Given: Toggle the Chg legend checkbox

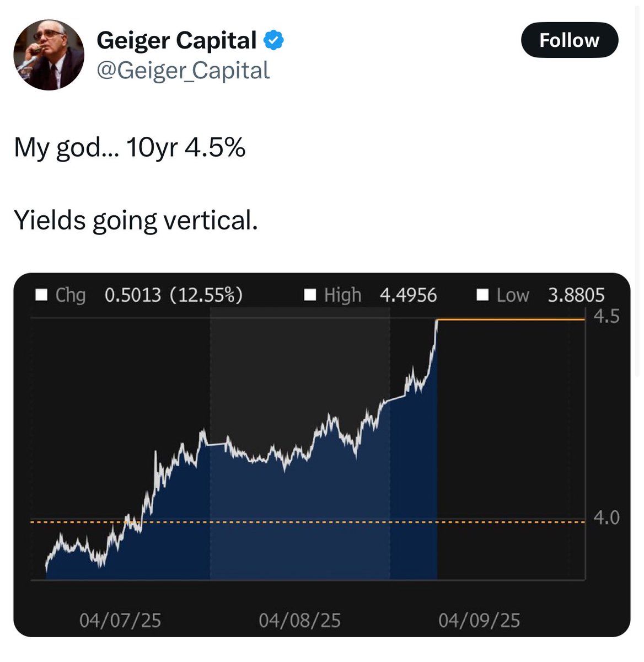Looking at the screenshot, I should (41, 295).
